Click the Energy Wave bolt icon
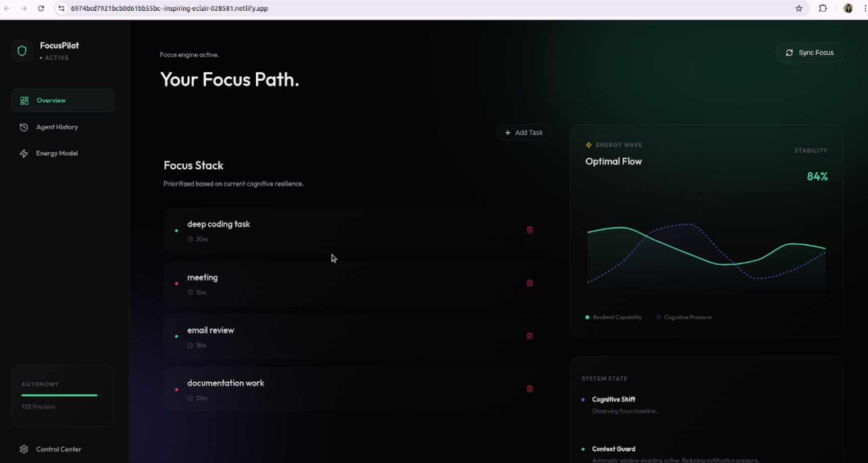The image size is (868, 463). click(589, 145)
